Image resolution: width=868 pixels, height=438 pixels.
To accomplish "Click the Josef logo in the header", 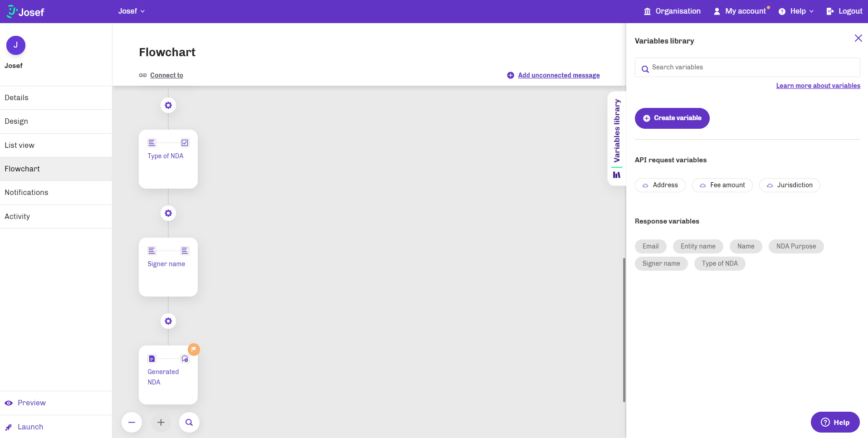I will click(x=25, y=11).
